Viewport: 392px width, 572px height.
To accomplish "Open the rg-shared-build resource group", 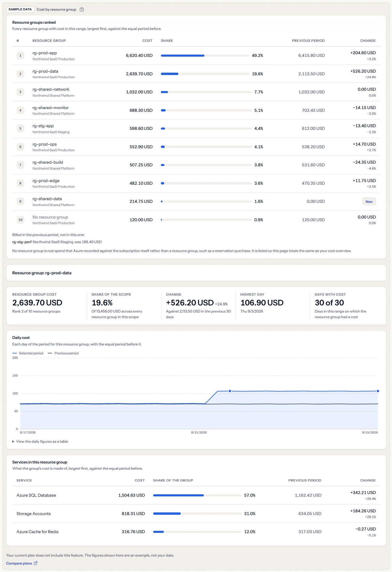I will [48, 162].
